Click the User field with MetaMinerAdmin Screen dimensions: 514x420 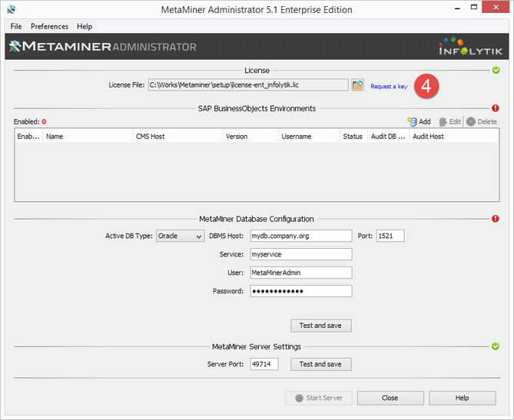tap(301, 273)
